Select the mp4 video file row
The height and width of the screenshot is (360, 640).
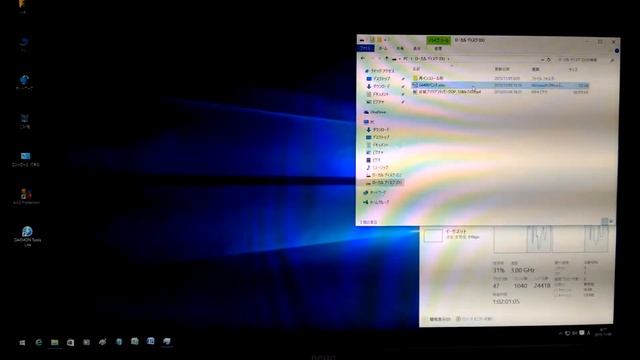(x=500, y=92)
